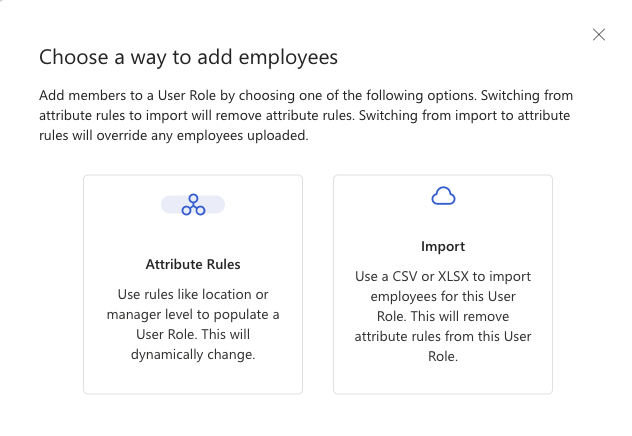The width and height of the screenshot is (632, 436).
Task: Click 'Use a CSV or XLSX to import' text
Action: point(443,276)
